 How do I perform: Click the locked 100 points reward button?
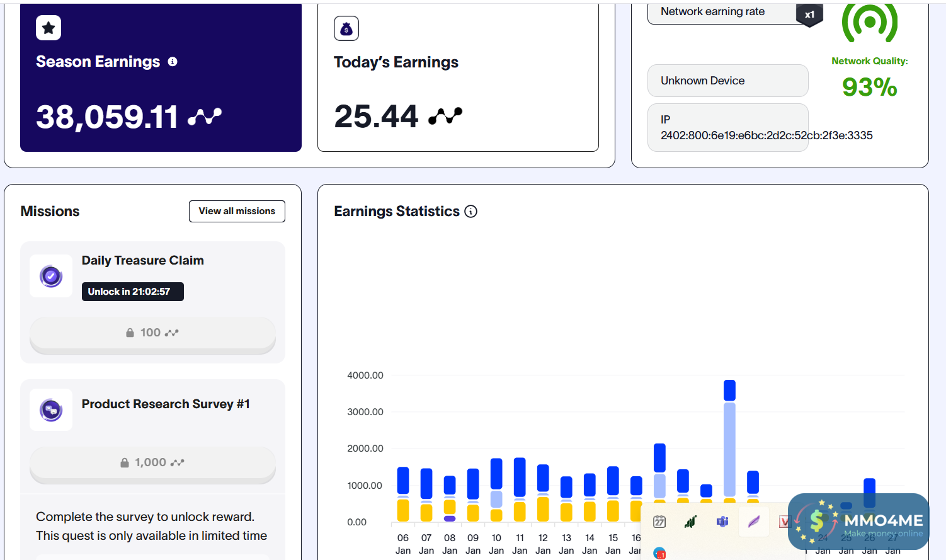pyautogui.click(x=152, y=333)
